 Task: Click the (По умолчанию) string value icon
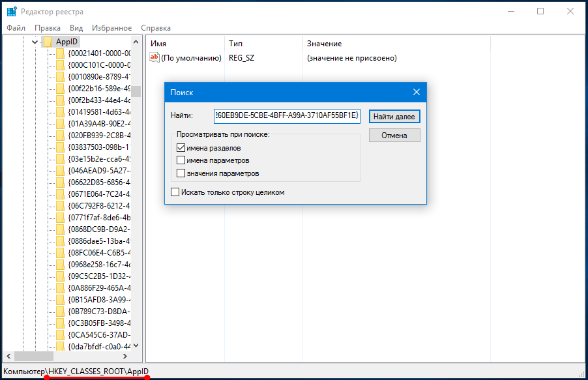(154, 58)
